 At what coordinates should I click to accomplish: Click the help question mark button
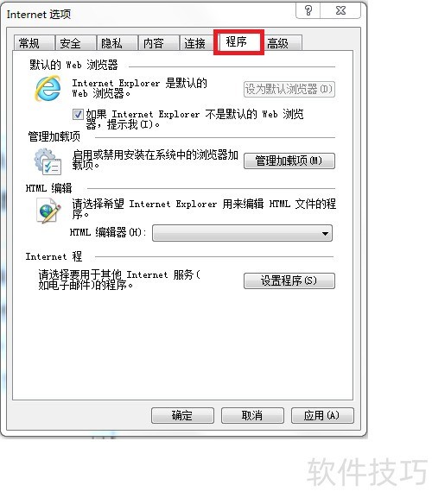[x=308, y=10]
